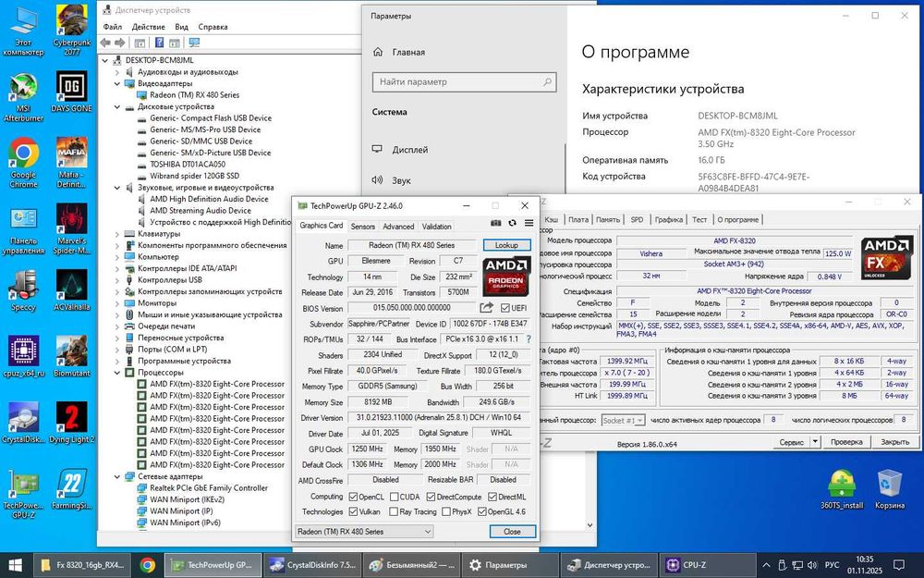Click the GPU-Z screenshot camera icon
924x578 pixels.
point(495,223)
